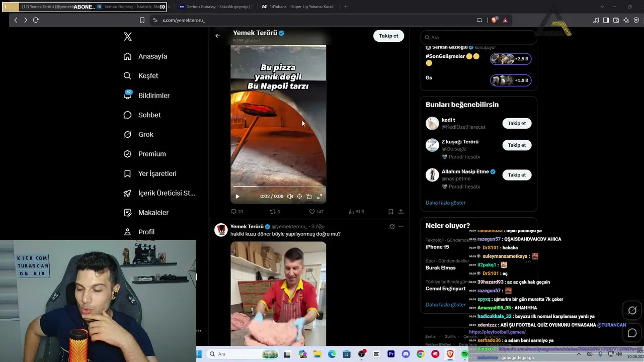Open Spotify from the taskbar
Viewport: 644px width, 362px height.
pyautogui.click(x=464, y=354)
